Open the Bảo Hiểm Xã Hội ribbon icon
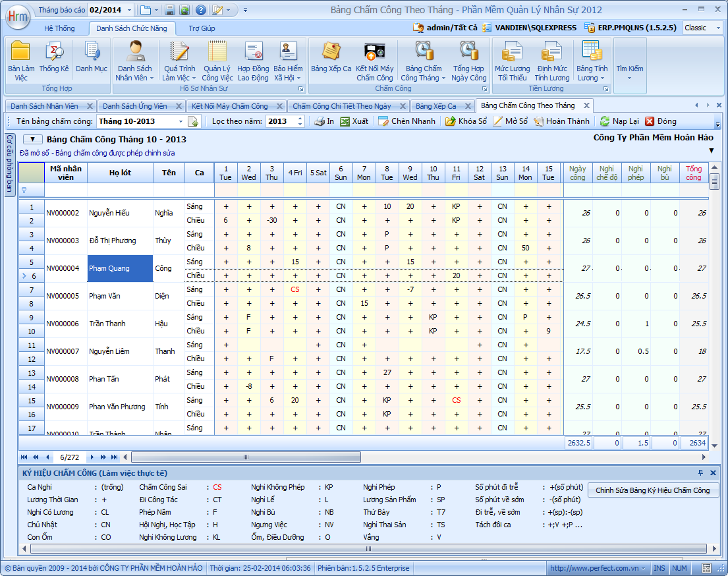Image resolution: width=728 pixels, height=576 pixels. (288, 61)
